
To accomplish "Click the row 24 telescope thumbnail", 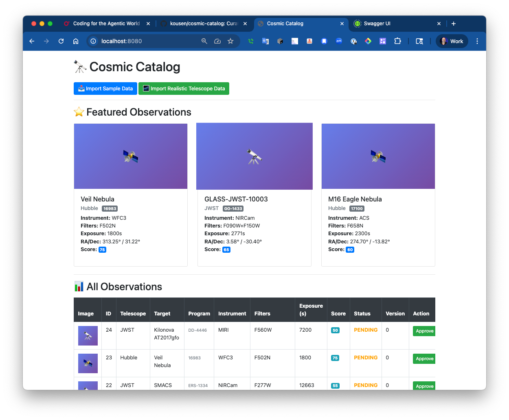I will [x=88, y=336].
